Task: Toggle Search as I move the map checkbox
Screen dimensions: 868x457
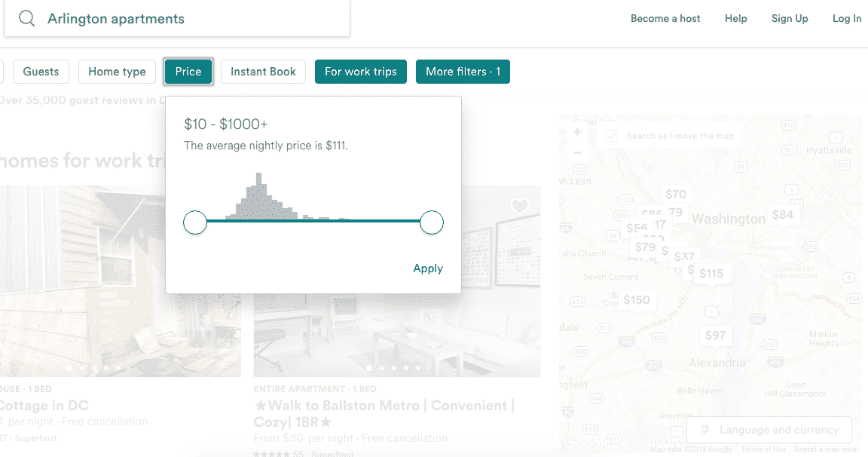Action: pyautogui.click(x=612, y=136)
